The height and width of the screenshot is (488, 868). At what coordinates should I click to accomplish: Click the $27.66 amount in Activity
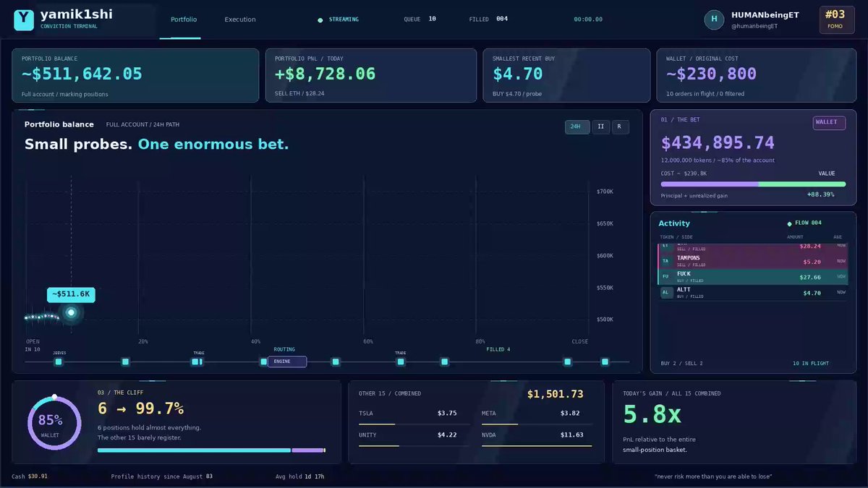pos(810,277)
